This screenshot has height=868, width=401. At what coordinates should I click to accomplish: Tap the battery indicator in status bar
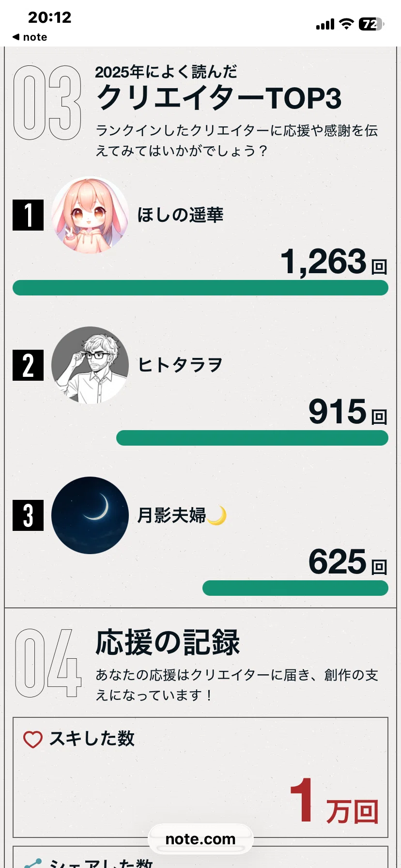coord(371,24)
